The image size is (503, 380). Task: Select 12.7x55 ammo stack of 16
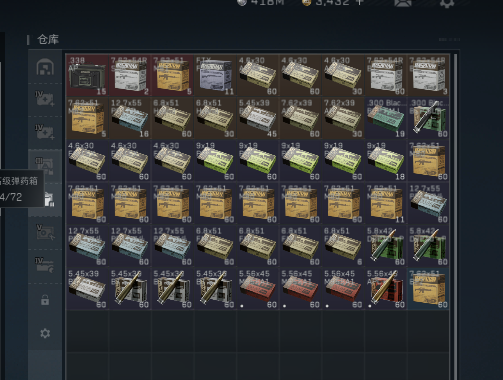click(130, 118)
